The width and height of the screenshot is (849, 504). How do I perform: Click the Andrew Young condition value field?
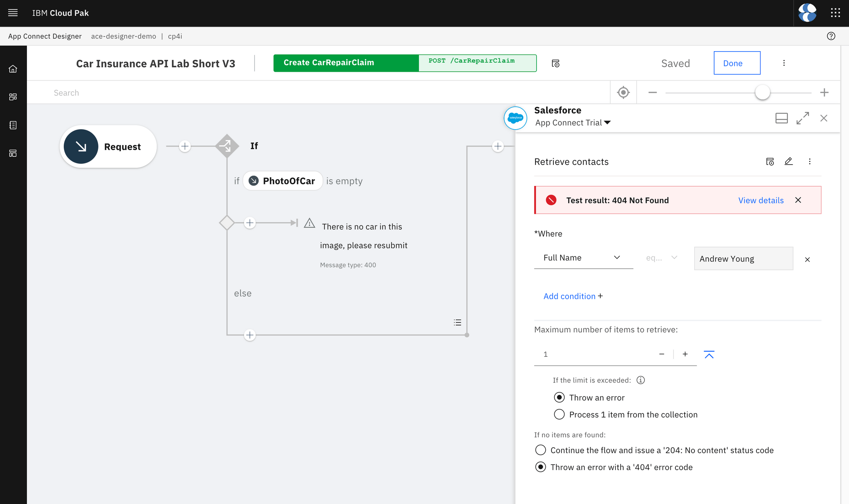743,258
